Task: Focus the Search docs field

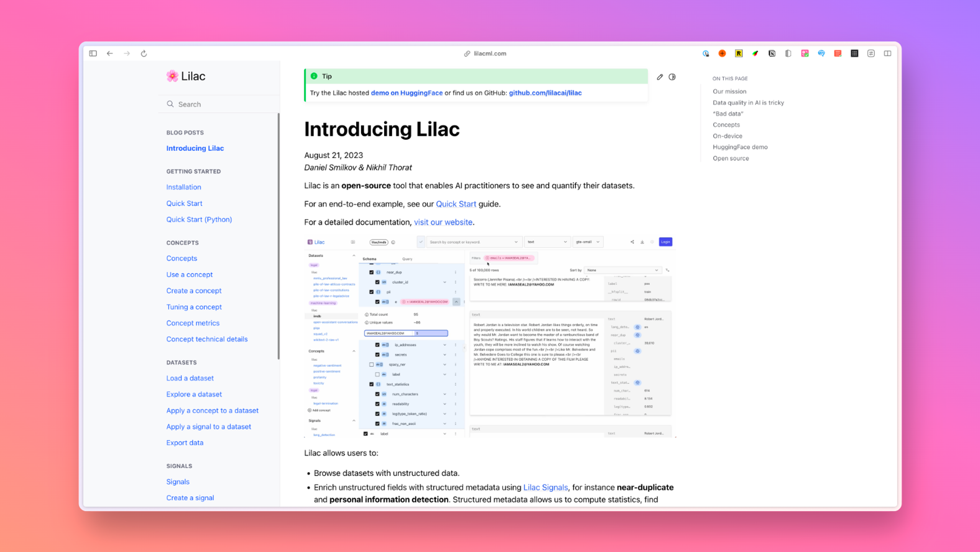Action: pyautogui.click(x=219, y=104)
